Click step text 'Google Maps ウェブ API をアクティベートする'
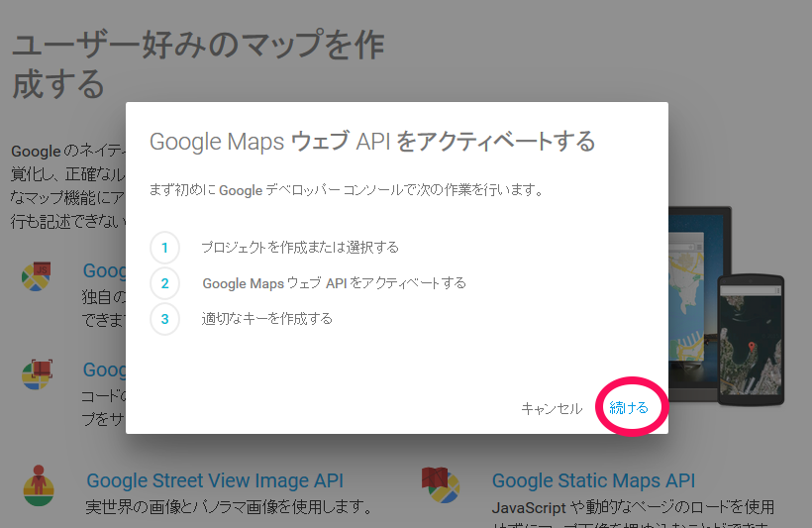This screenshot has width=812, height=528. tap(334, 283)
